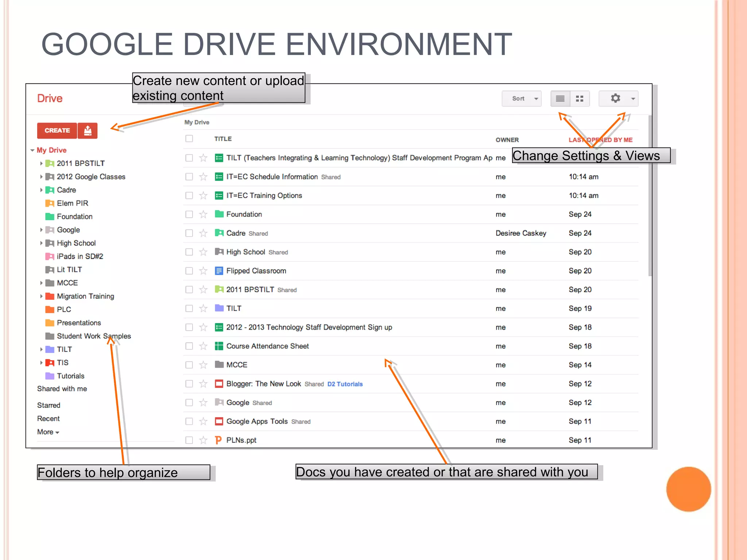Click the iPads in SD#2 folder icon
Image resolution: width=747 pixels, height=560 pixels.
coord(50,256)
